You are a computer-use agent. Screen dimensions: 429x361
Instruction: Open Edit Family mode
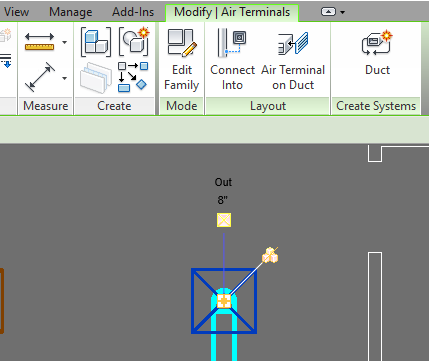point(182,60)
